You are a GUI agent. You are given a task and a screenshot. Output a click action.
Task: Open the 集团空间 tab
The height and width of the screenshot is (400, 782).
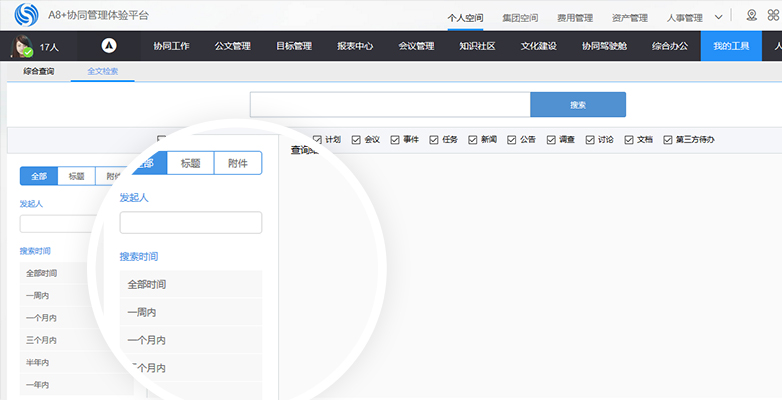click(x=521, y=18)
